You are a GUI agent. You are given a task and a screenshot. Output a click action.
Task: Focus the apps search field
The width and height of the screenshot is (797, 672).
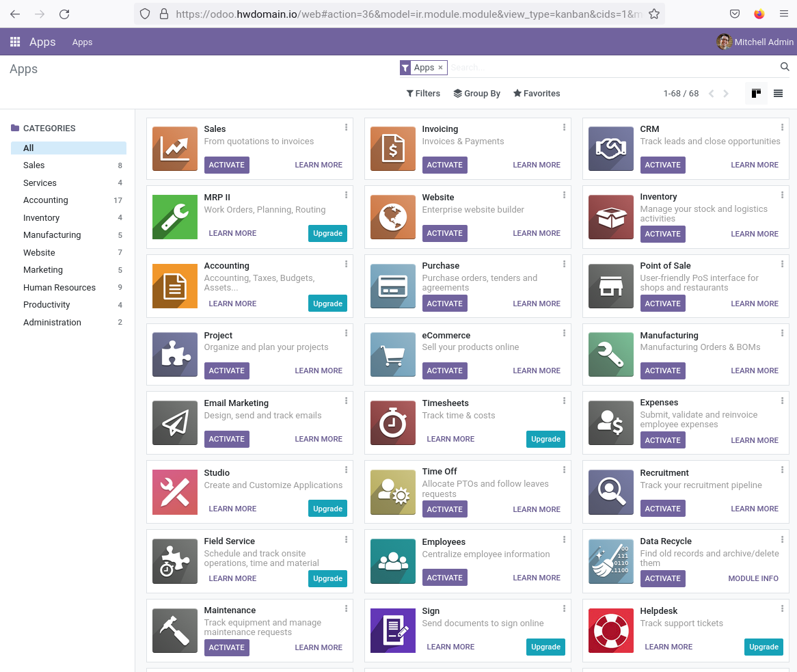[x=612, y=68]
